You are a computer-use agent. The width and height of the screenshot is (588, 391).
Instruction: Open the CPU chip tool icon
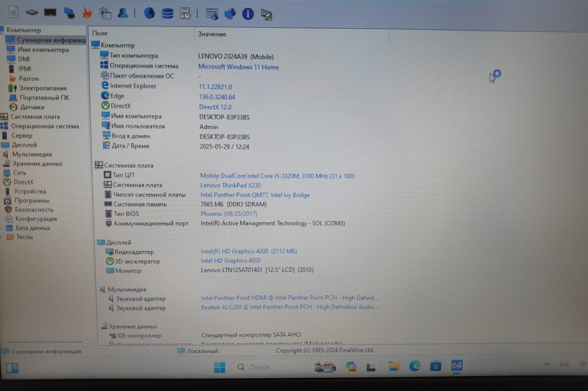coord(32,13)
